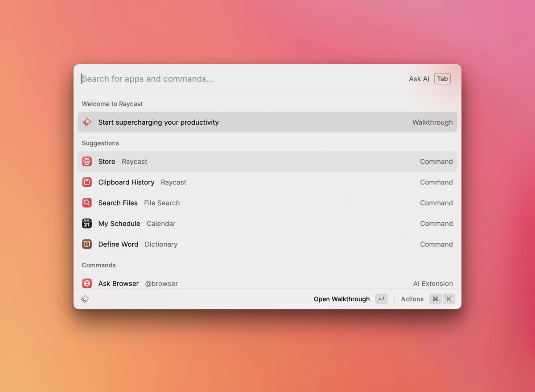Click the Search Files magnifier icon
Screen dimensions: 535x392
[x=87, y=203]
